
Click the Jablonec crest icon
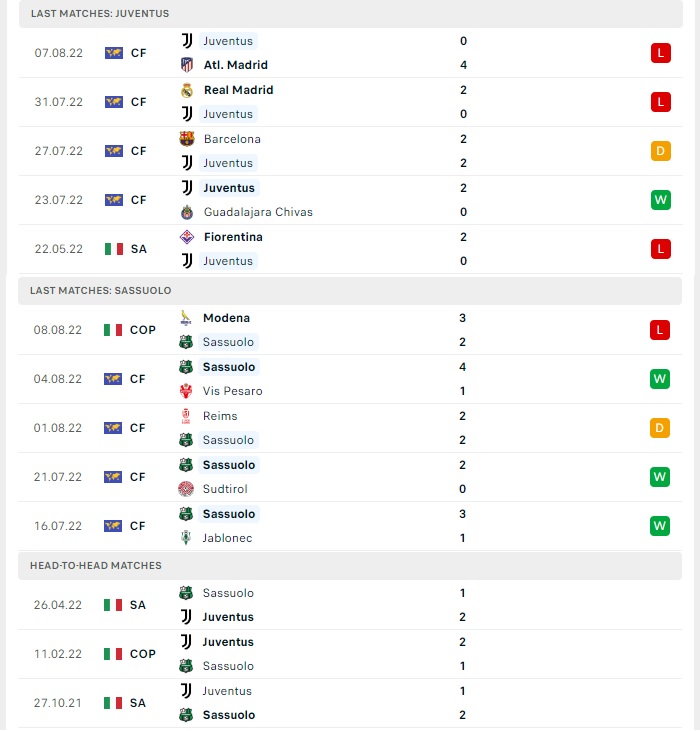pyautogui.click(x=186, y=538)
